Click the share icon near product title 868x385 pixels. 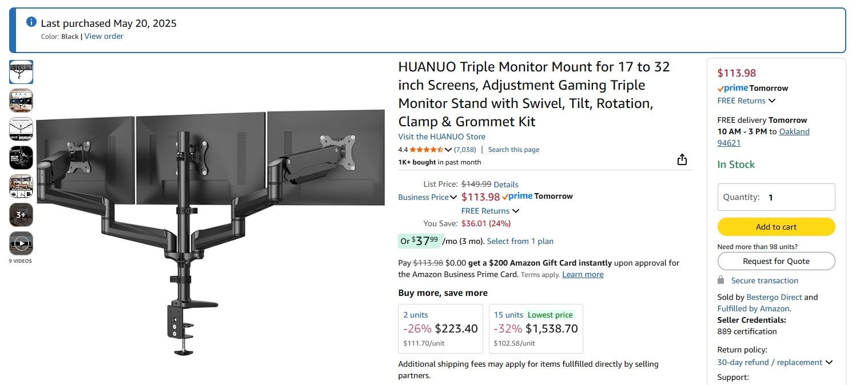tap(682, 160)
